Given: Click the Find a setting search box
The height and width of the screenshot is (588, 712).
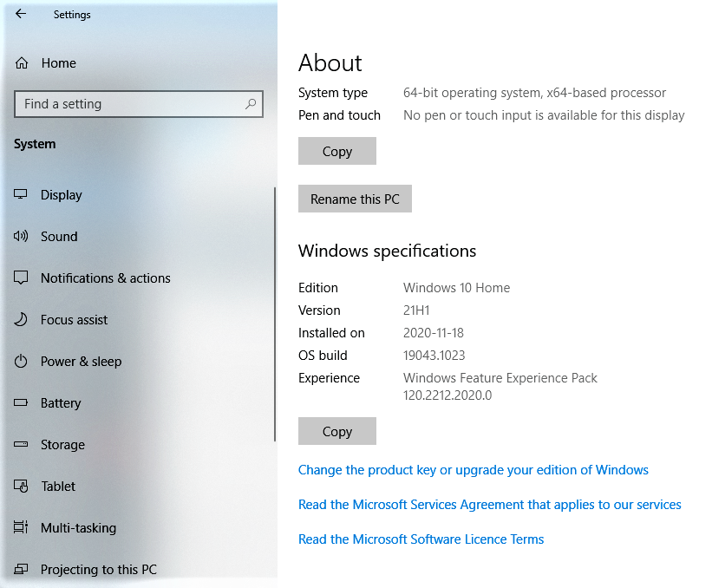Looking at the screenshot, I should click(x=139, y=104).
